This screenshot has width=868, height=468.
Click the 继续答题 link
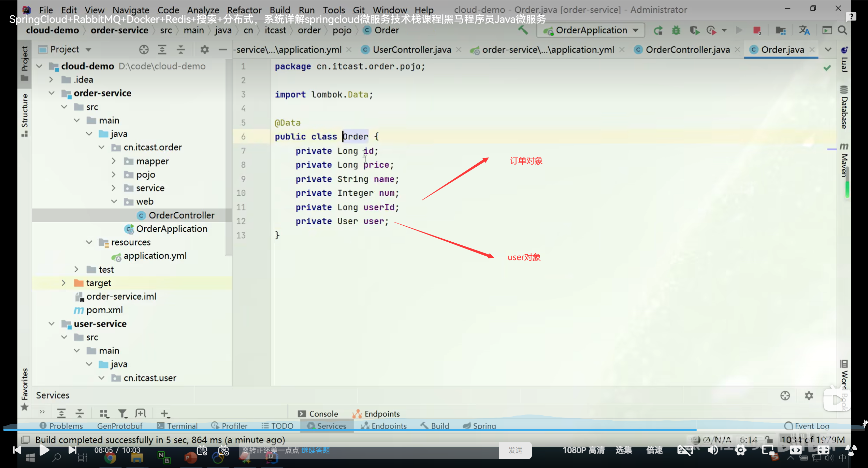[x=315, y=450]
